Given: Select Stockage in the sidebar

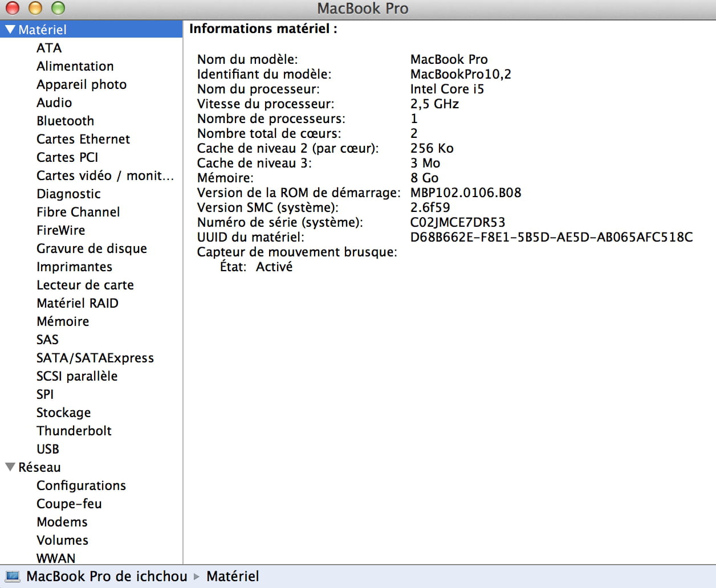Looking at the screenshot, I should pos(63,413).
